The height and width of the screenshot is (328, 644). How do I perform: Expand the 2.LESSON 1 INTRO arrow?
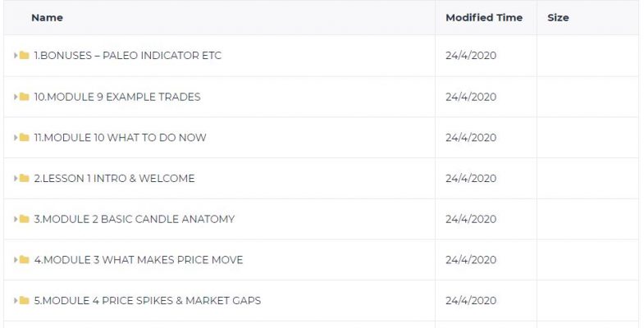(16, 178)
